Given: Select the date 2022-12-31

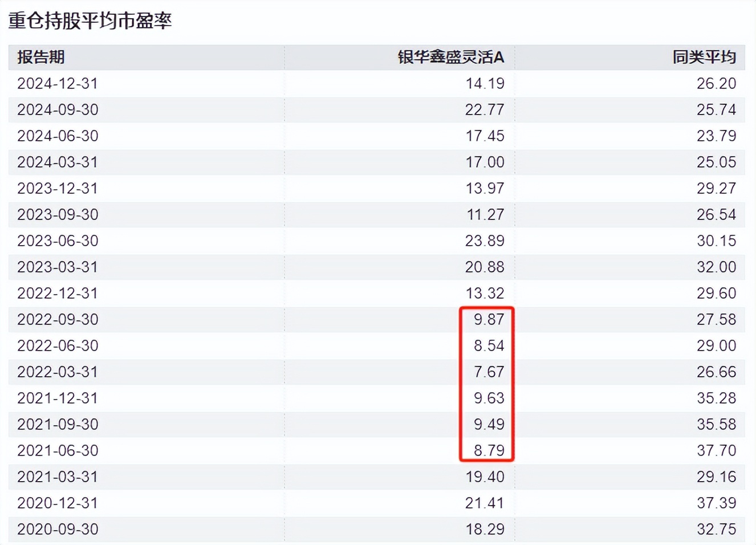Looking at the screenshot, I should 58,293.
